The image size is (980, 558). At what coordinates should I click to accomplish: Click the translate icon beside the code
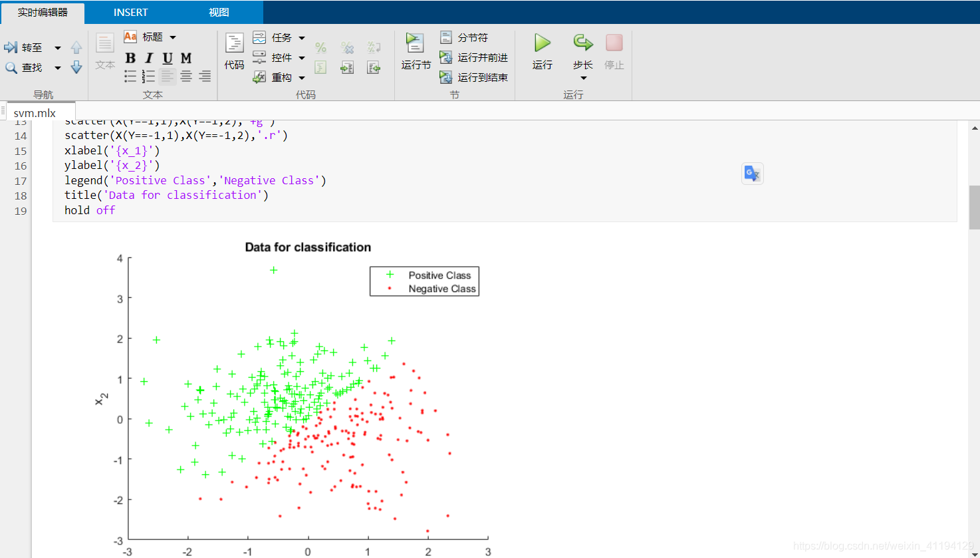click(751, 173)
